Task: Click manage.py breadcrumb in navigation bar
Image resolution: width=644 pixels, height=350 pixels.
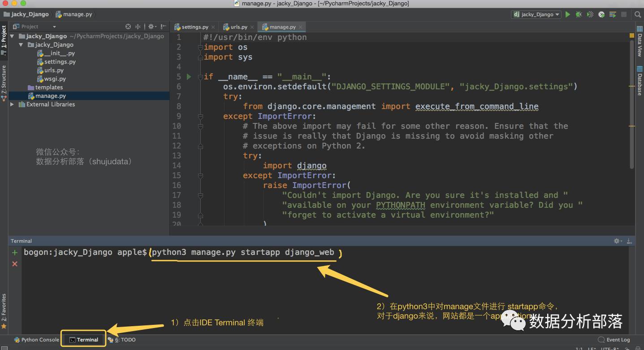Action: (74, 14)
